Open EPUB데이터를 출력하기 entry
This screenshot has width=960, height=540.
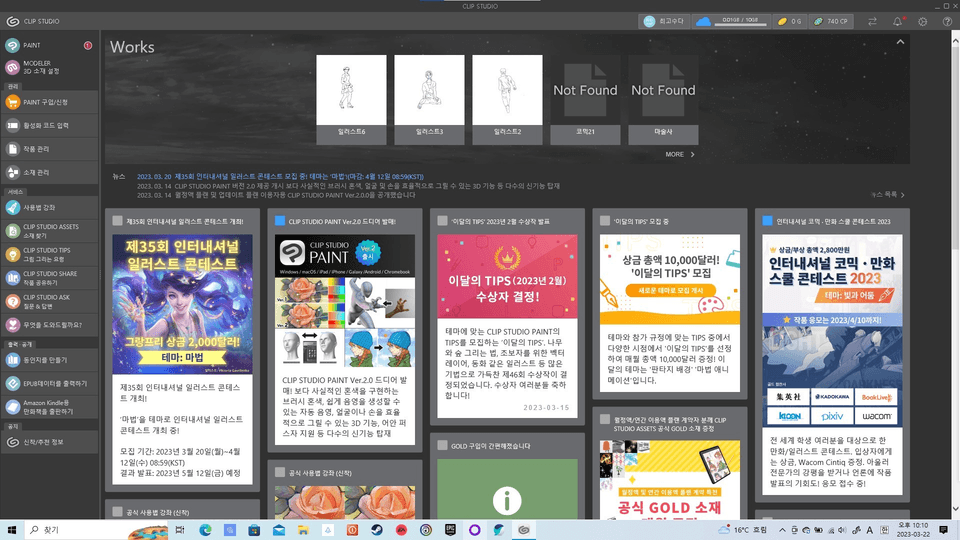(49, 383)
